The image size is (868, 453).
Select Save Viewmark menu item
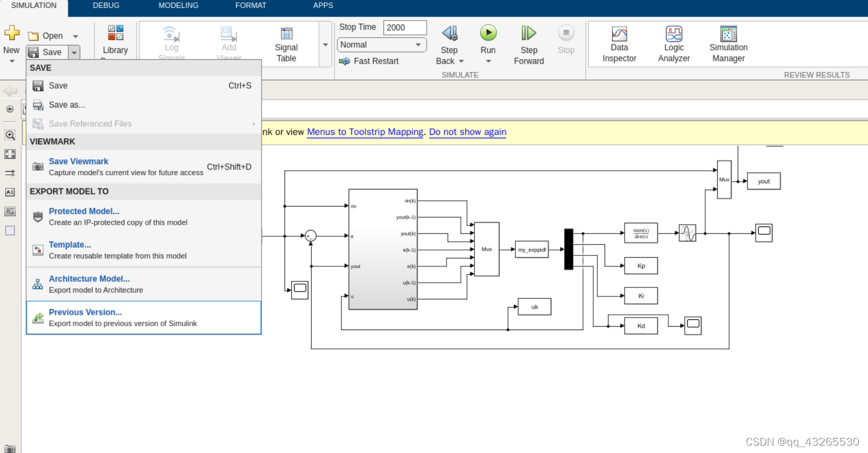tap(144, 167)
